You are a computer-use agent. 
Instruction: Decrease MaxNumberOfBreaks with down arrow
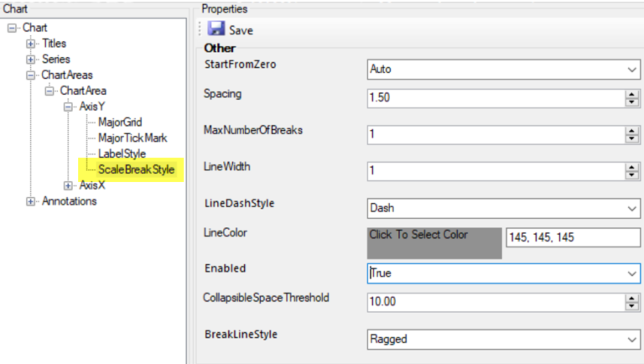coord(631,138)
